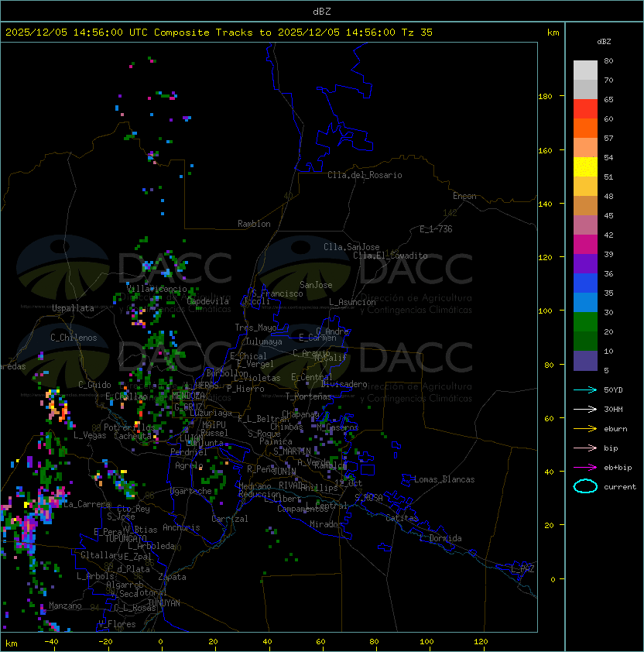644x652 pixels.
Task: Select the bright green legend swatch near 30
Action: [x=585, y=322]
